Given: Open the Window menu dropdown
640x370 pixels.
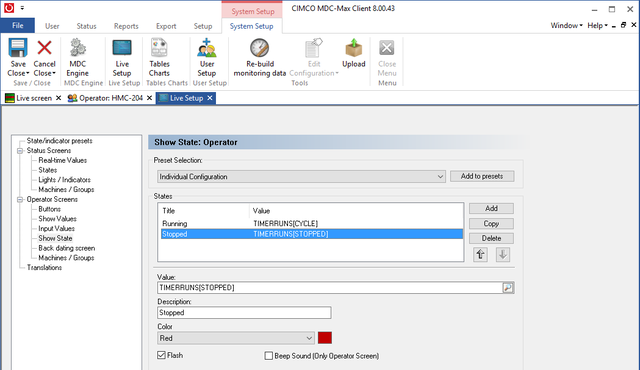Looking at the screenshot, I should [567, 25].
